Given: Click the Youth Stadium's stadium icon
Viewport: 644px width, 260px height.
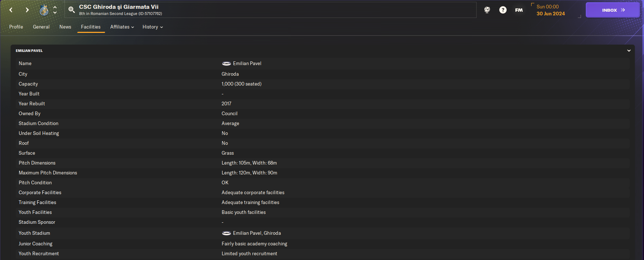Looking at the screenshot, I should pos(226,233).
